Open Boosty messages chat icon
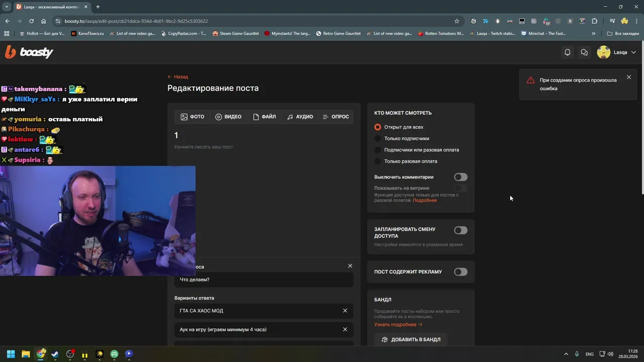This screenshot has height=362, width=644. click(x=584, y=52)
